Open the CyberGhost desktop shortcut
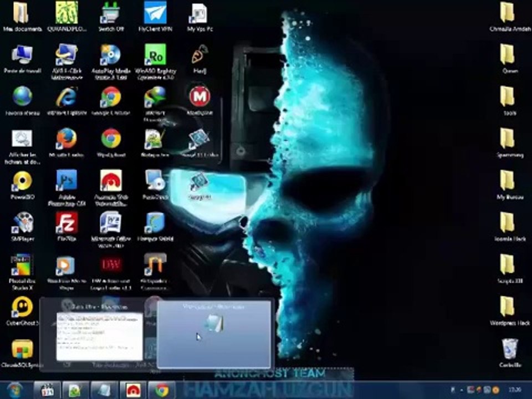This screenshot has height=399, width=532. (x=22, y=308)
